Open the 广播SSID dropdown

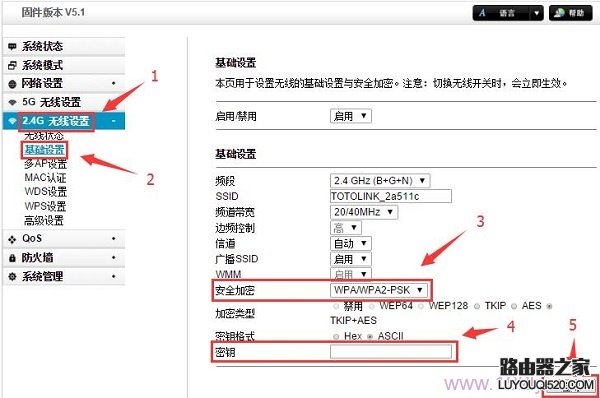[351, 259]
